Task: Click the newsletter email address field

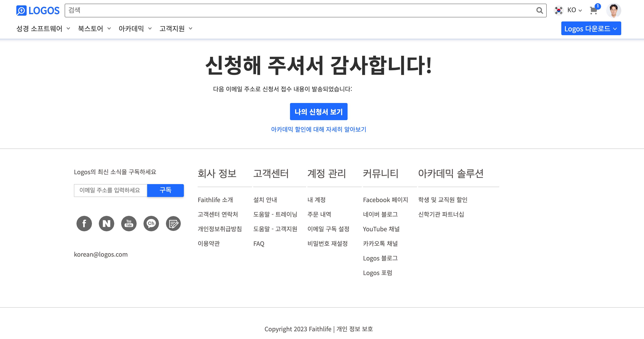Action: (x=110, y=191)
